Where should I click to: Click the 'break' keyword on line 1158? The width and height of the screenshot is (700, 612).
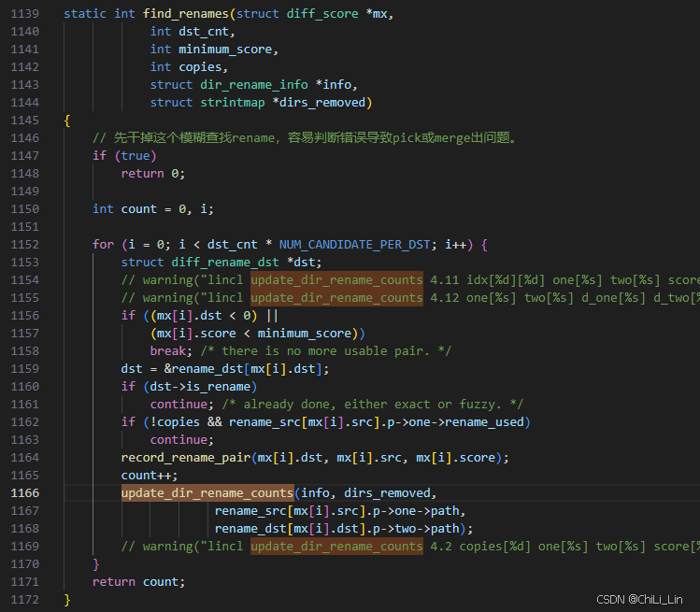168,351
